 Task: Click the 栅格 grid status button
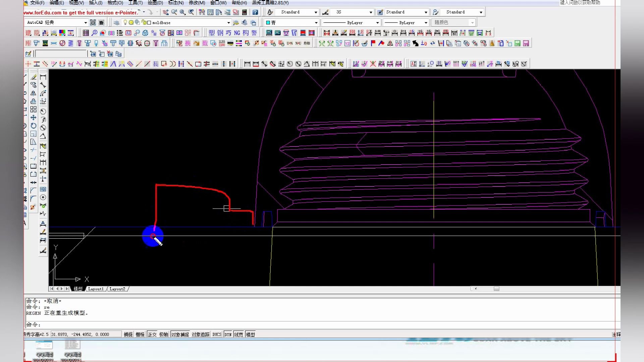tap(140, 335)
